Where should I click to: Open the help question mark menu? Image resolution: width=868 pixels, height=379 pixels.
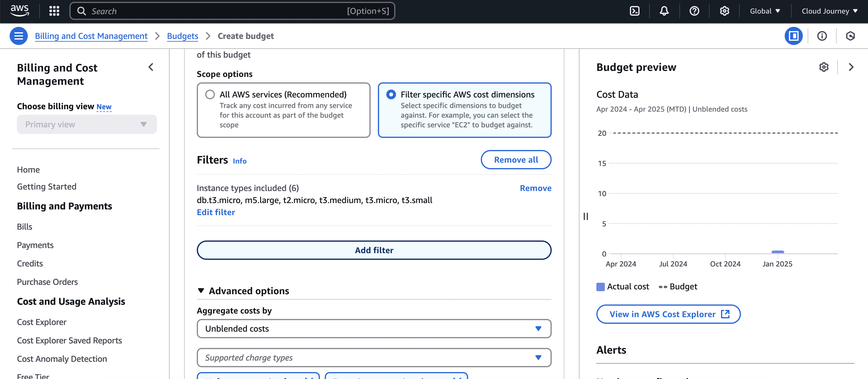(x=694, y=11)
